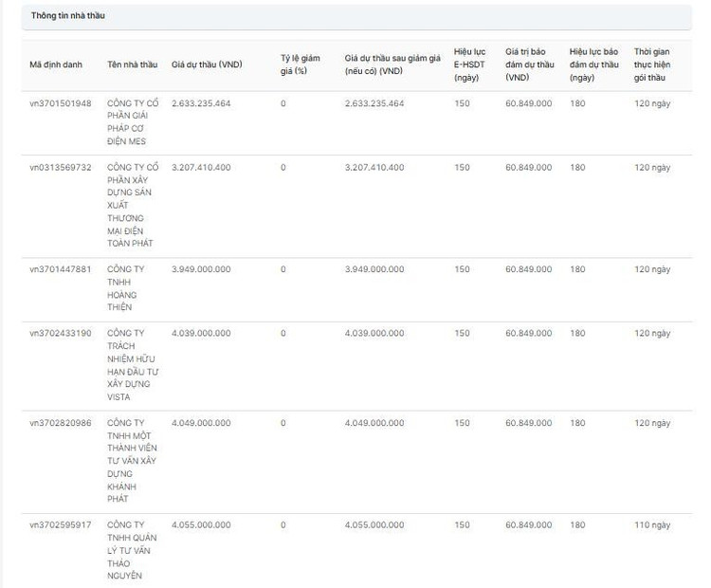Click discounted price 3.207.410.400 after-discount column

click(374, 168)
